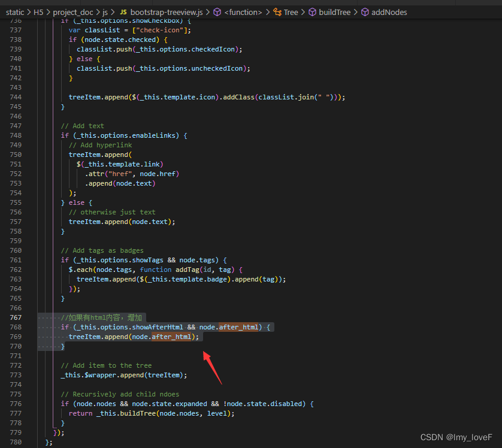Click highlighted 'after_html' on line 769
The image size is (502, 448).
[x=171, y=337]
